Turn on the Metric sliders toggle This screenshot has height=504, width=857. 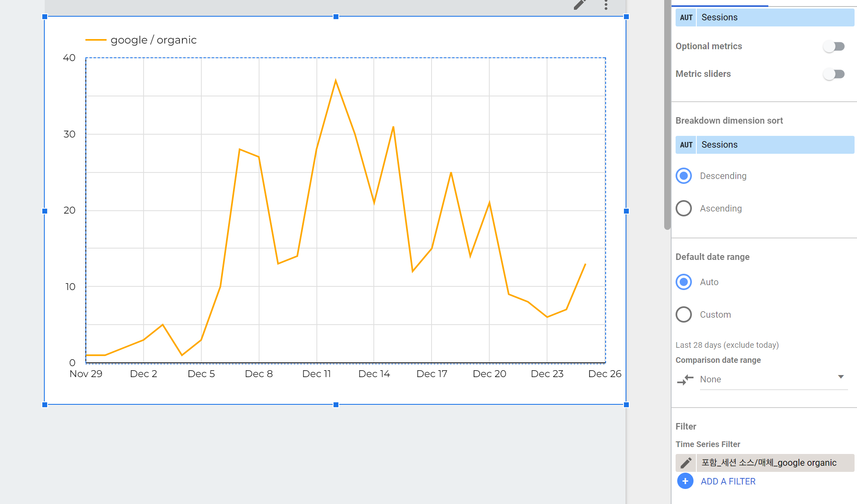(834, 74)
